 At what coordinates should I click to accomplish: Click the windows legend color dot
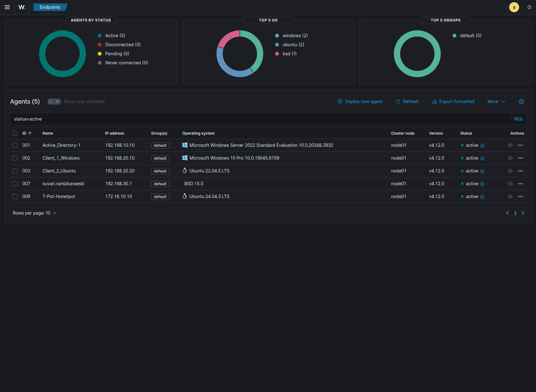pos(277,36)
